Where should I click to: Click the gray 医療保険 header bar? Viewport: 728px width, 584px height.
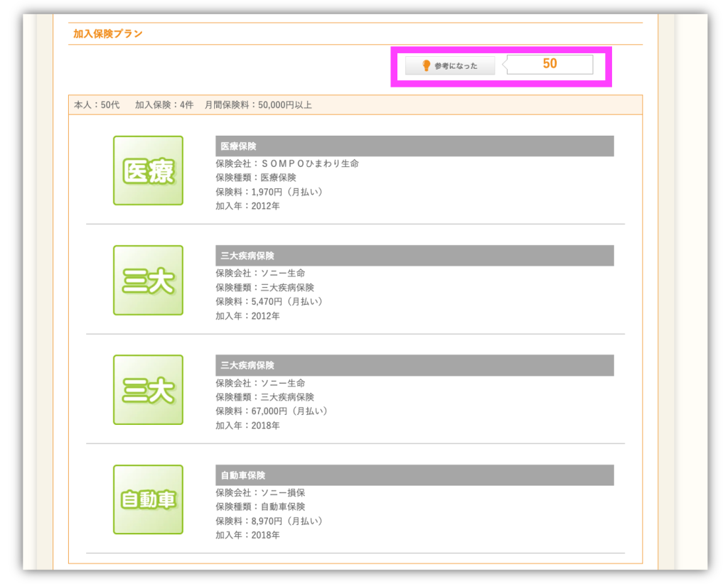(414, 146)
